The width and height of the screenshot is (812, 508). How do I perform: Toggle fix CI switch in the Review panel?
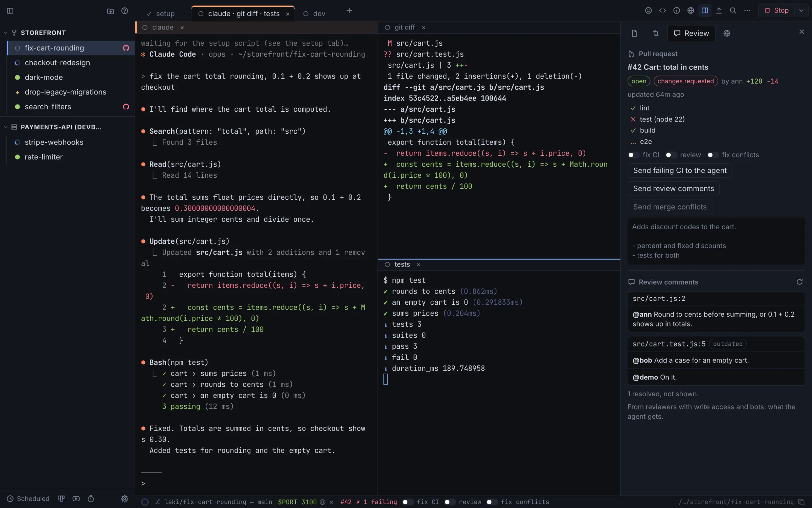[633, 155]
